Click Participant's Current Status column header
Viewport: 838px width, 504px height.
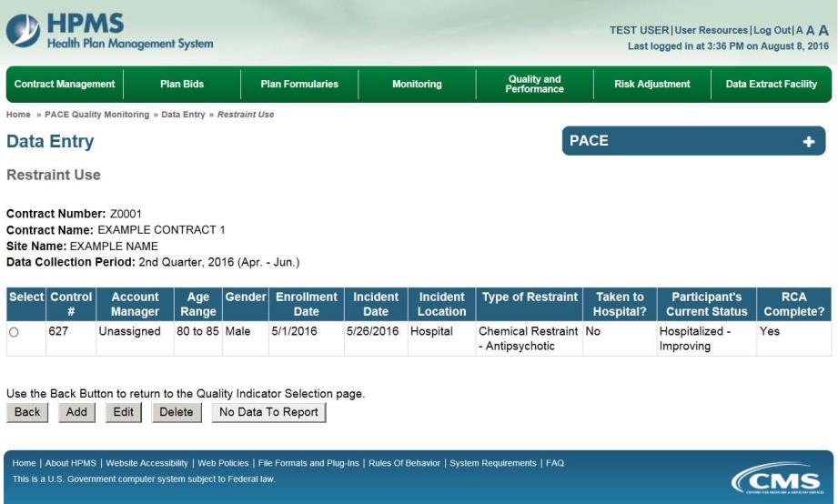click(707, 304)
